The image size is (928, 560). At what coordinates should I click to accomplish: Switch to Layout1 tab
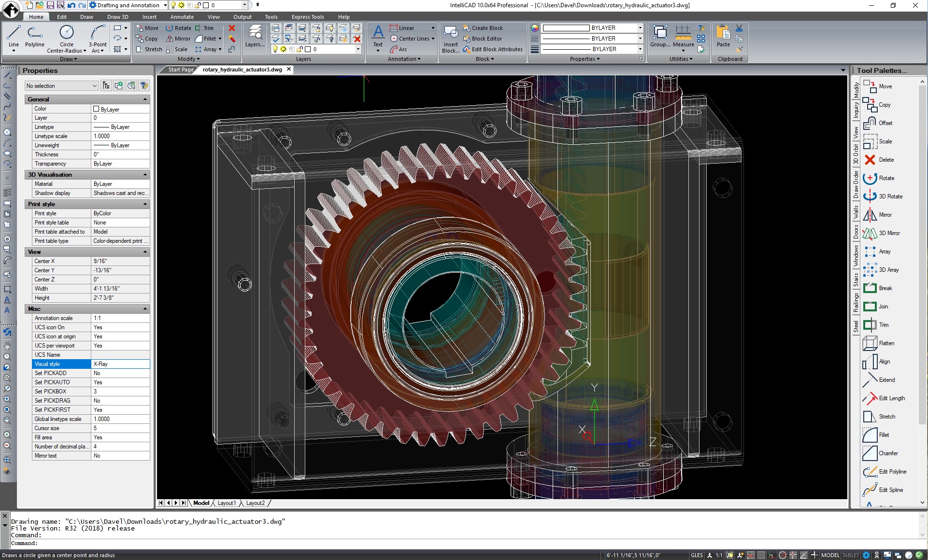(x=227, y=503)
